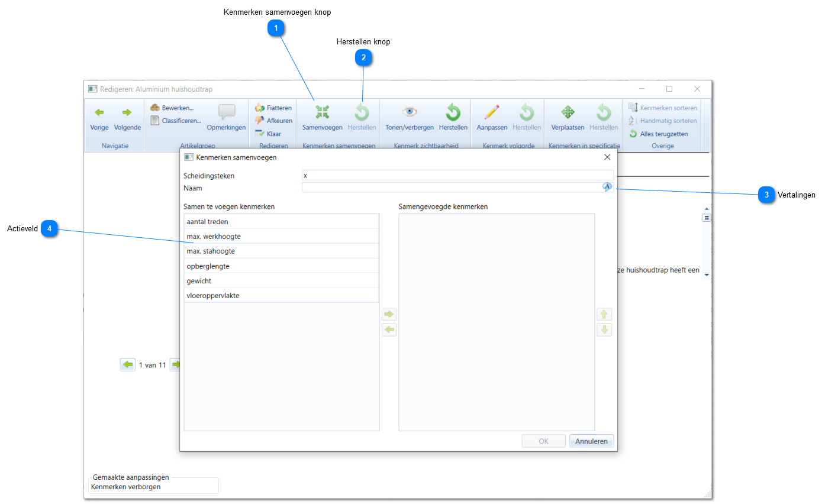Select the Aanpassen pencil tool

click(x=492, y=112)
